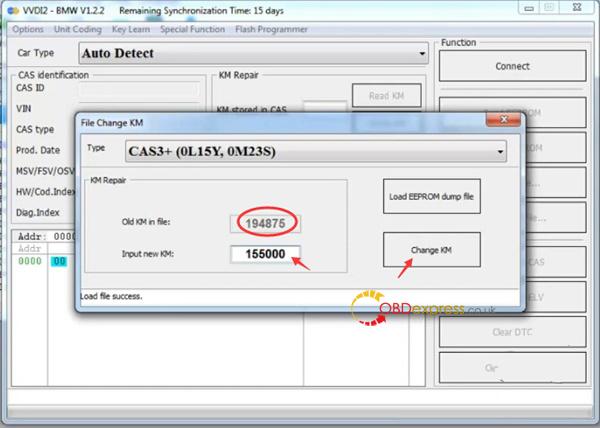
Task: Click the 'CAS type' label
Action: tap(35, 130)
